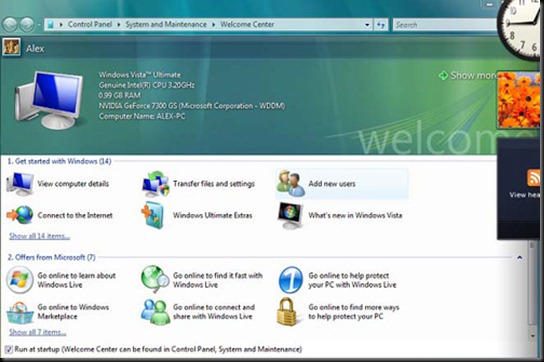
Task: Click the RSS feed icon in sidebar gadget
Action: coord(534,177)
